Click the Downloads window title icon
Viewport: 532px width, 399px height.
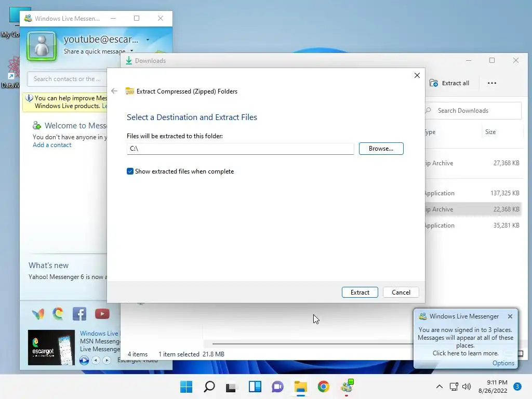(x=129, y=60)
